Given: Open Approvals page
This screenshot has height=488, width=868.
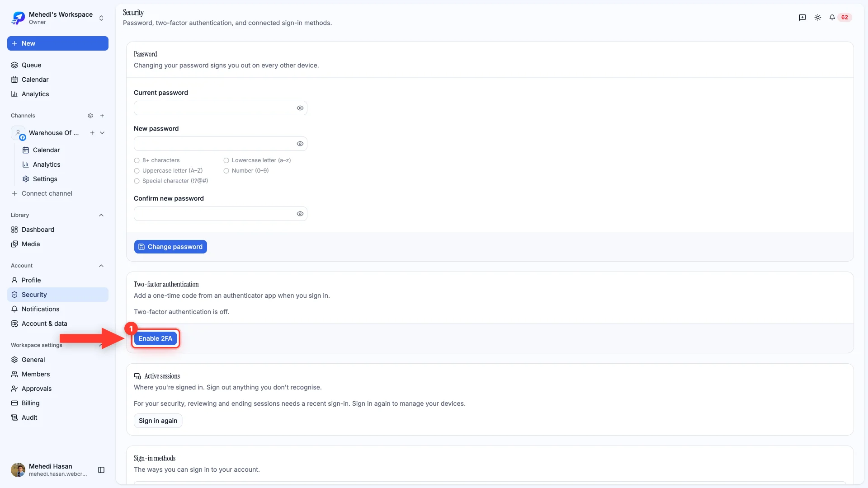Looking at the screenshot, I should coord(58,389).
